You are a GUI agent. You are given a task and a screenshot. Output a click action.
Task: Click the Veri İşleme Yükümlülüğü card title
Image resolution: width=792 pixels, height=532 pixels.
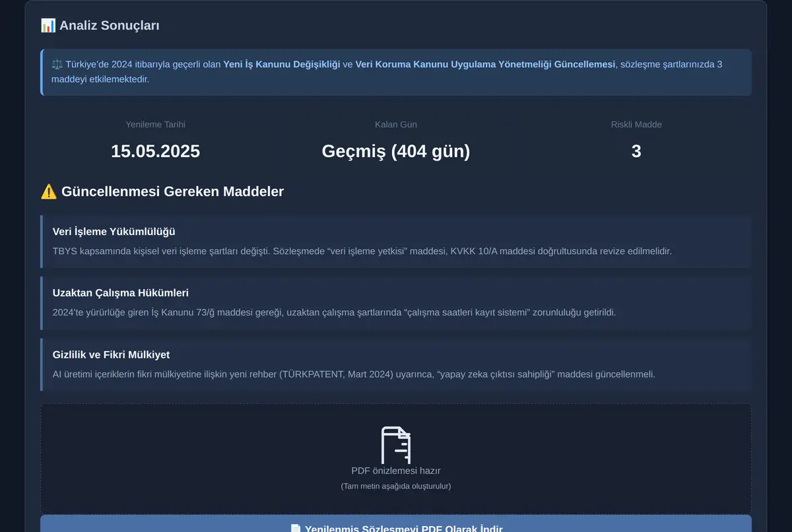[114, 232]
